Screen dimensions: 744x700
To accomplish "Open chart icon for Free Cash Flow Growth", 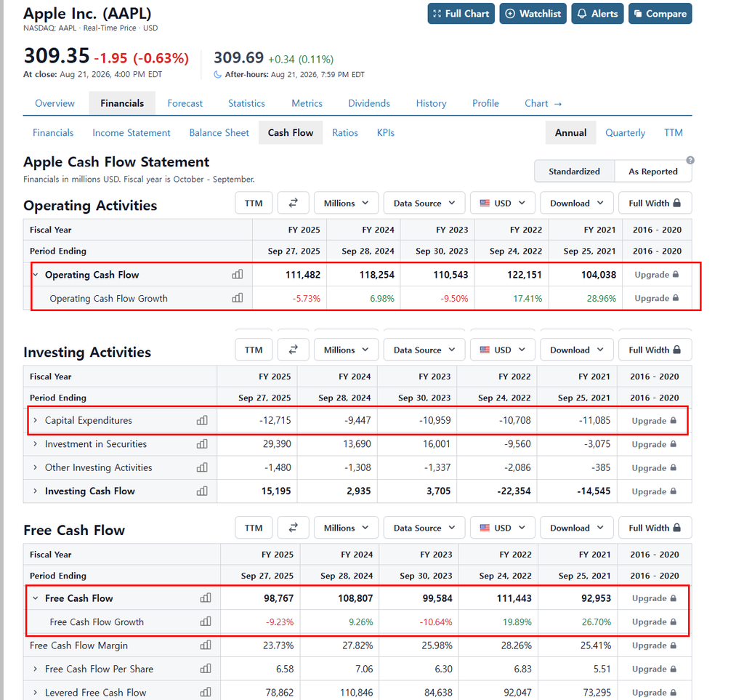I will pyautogui.click(x=206, y=621).
